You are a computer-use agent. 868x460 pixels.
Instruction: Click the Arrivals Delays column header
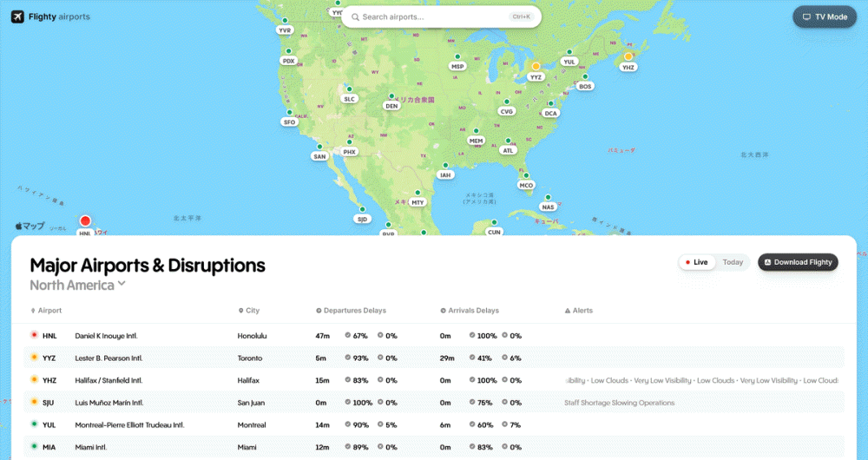click(x=473, y=310)
